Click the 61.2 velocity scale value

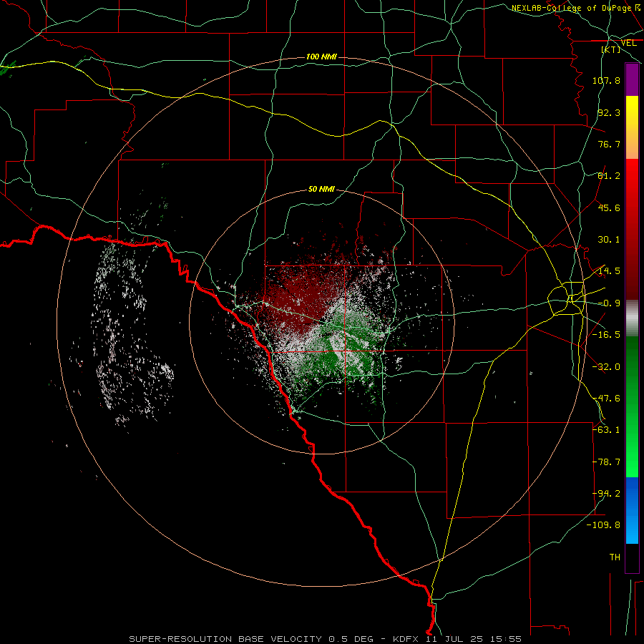pos(609,176)
